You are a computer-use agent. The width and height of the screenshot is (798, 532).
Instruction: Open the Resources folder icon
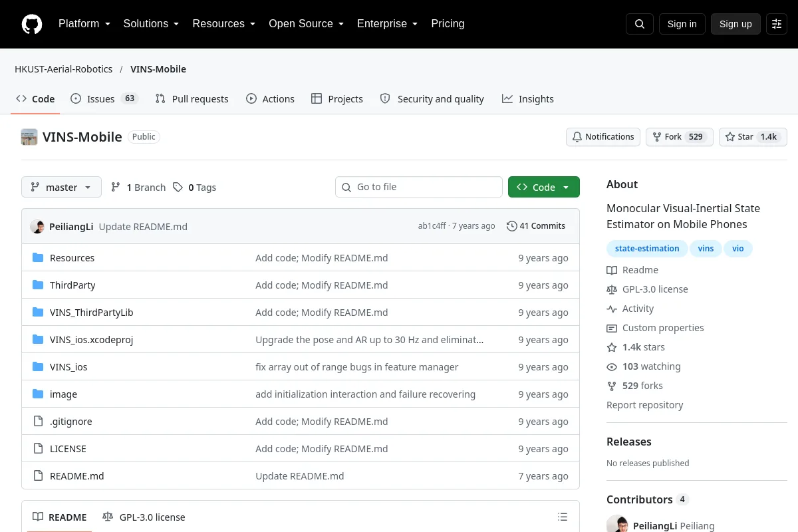pos(38,258)
